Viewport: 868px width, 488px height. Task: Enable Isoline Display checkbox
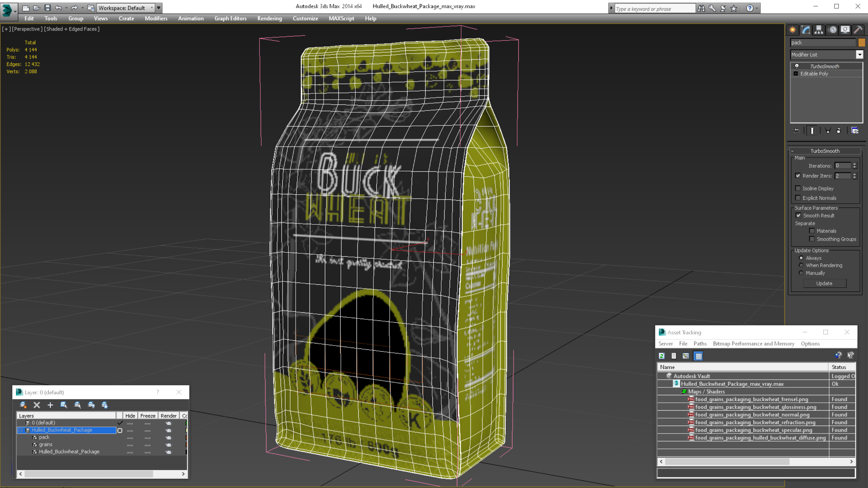click(798, 188)
